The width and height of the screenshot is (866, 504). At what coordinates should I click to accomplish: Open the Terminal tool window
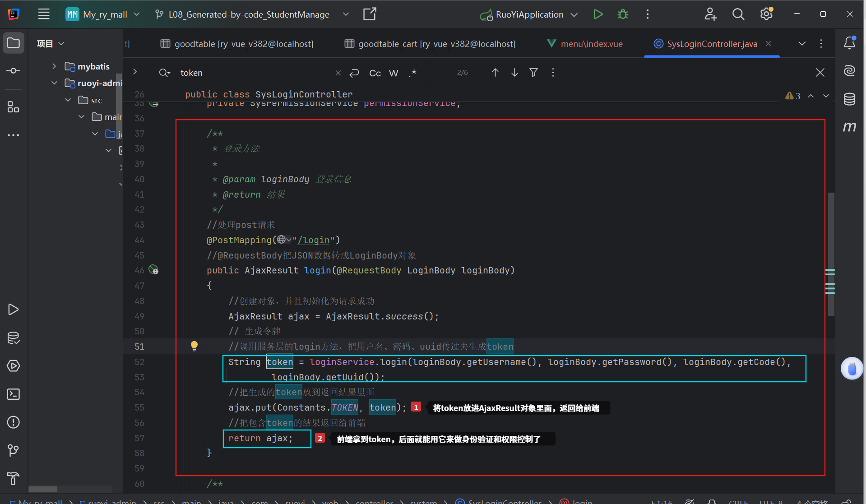14,394
